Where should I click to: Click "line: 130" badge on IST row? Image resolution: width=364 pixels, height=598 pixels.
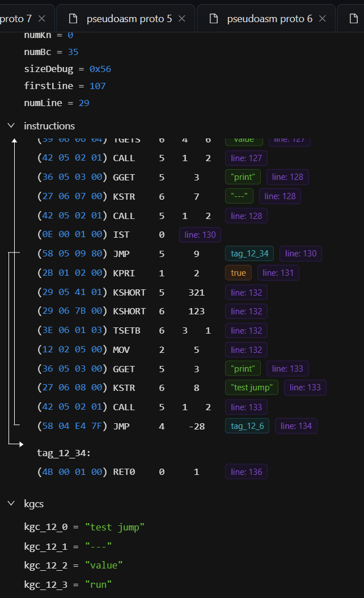pyautogui.click(x=200, y=234)
